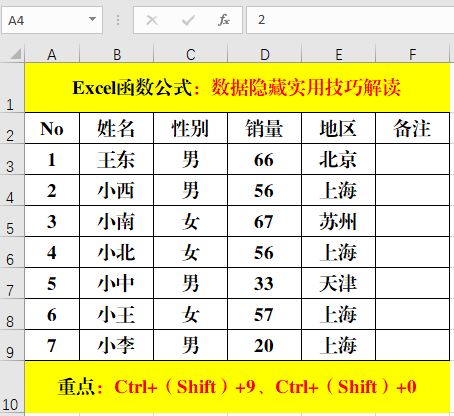This screenshot has height=416, width=454.
Task: Select column B header
Action: click(x=116, y=54)
